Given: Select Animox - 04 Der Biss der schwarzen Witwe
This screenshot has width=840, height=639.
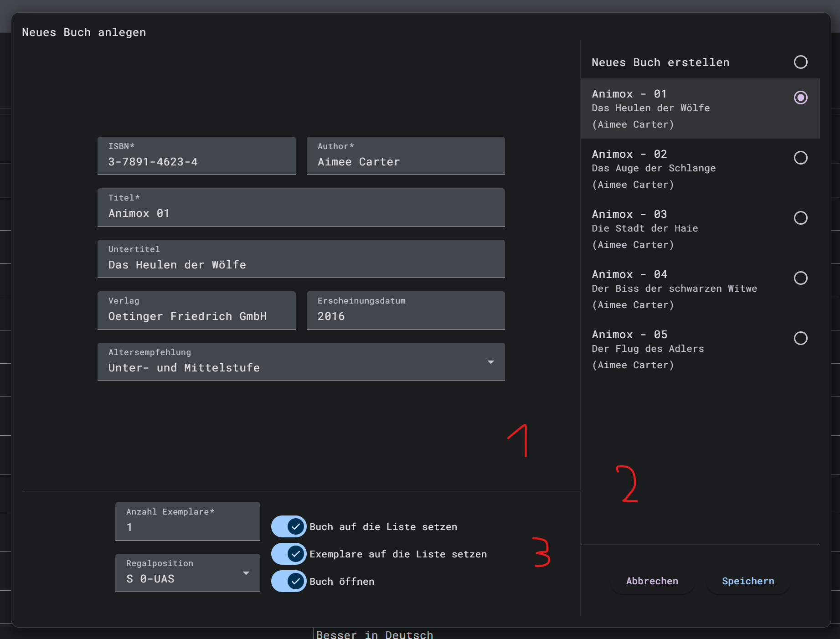Looking at the screenshot, I should click(801, 278).
